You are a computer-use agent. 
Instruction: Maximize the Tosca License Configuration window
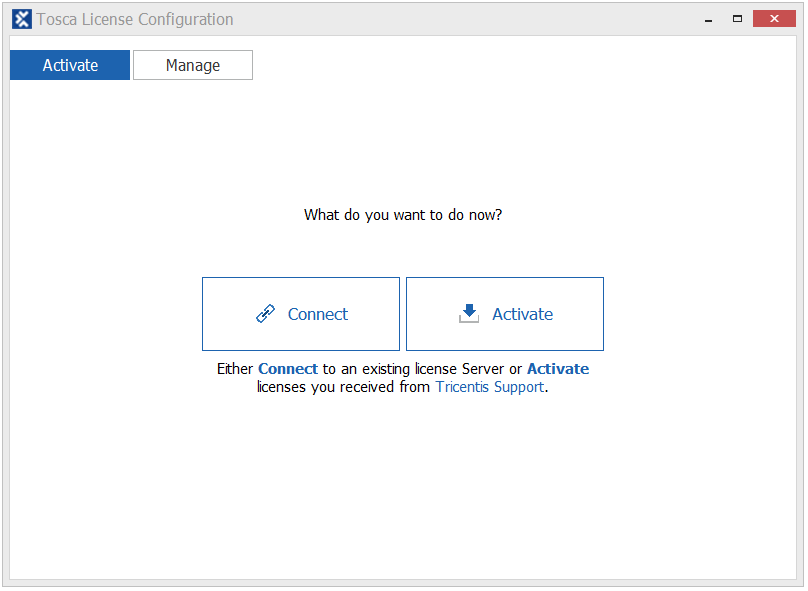tap(737, 19)
